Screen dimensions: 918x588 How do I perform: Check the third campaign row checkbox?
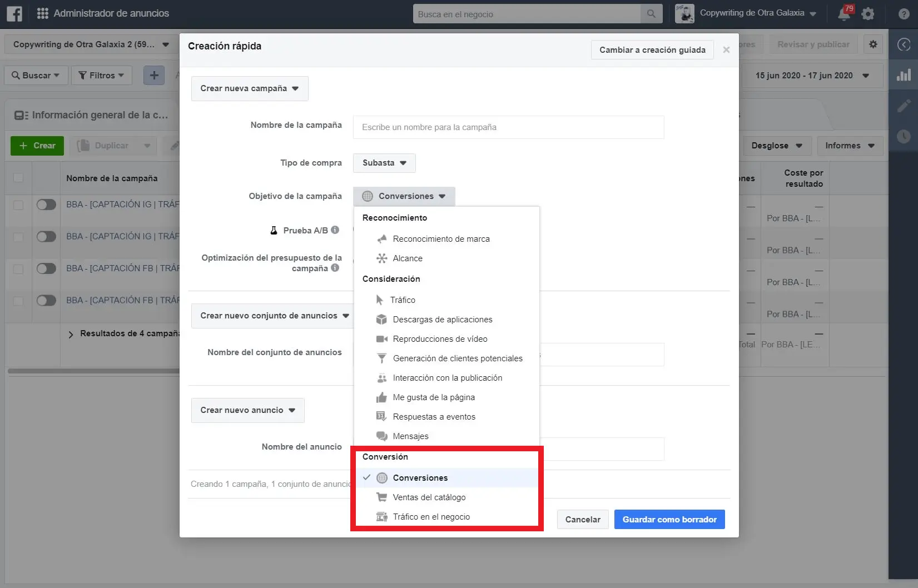18,268
